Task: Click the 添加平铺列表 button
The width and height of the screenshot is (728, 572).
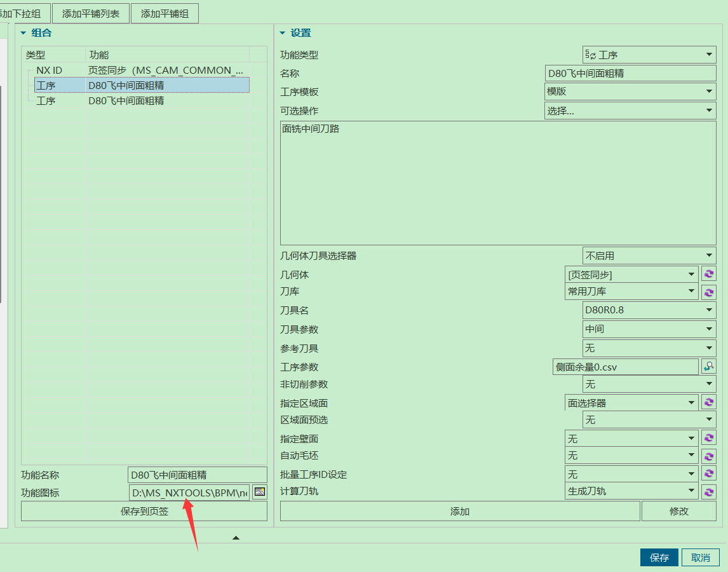Action: [x=91, y=13]
